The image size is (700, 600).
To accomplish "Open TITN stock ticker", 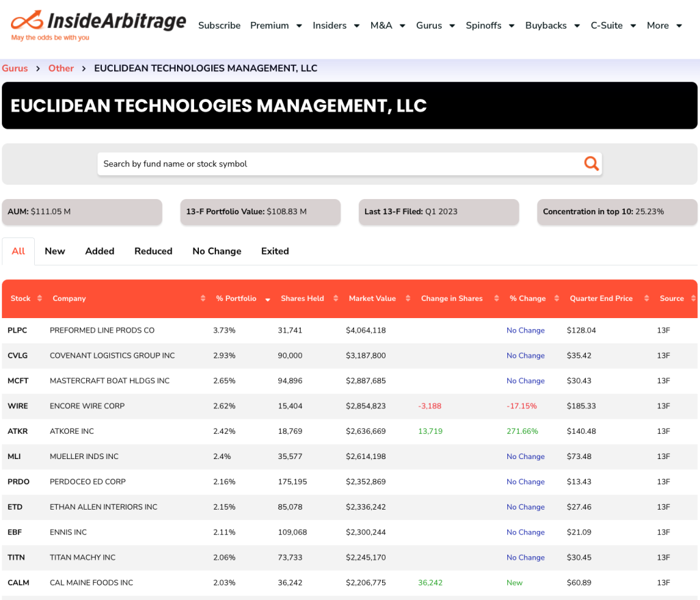I will click(x=16, y=558).
